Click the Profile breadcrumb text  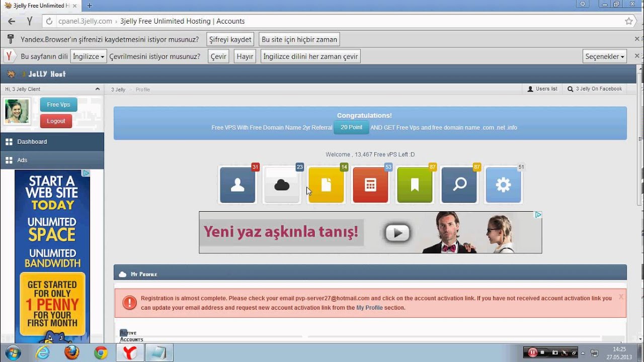coord(143,89)
